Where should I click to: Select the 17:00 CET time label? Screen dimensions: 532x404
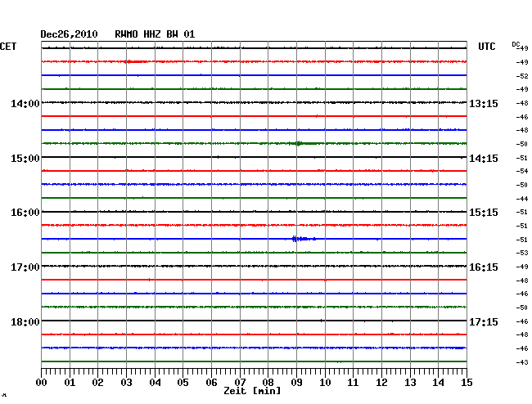[x=25, y=267]
